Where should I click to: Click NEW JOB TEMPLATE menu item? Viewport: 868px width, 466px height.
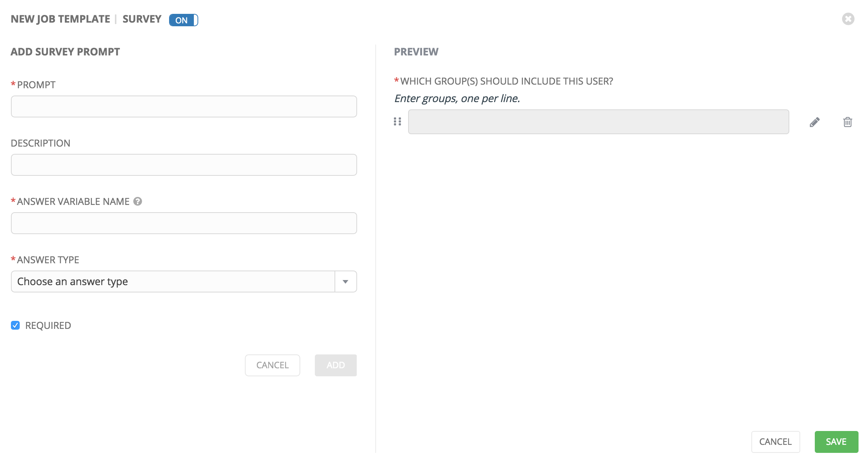[x=61, y=19]
